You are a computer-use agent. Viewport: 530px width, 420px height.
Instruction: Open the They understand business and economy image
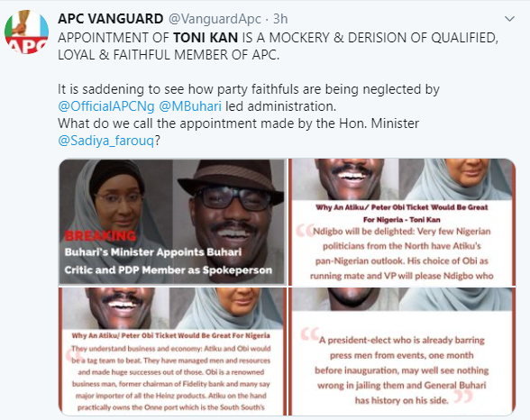(172, 352)
